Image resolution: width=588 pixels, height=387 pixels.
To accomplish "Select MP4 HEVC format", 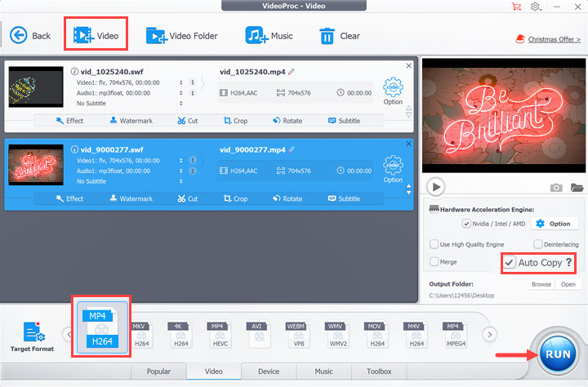I will (220, 335).
